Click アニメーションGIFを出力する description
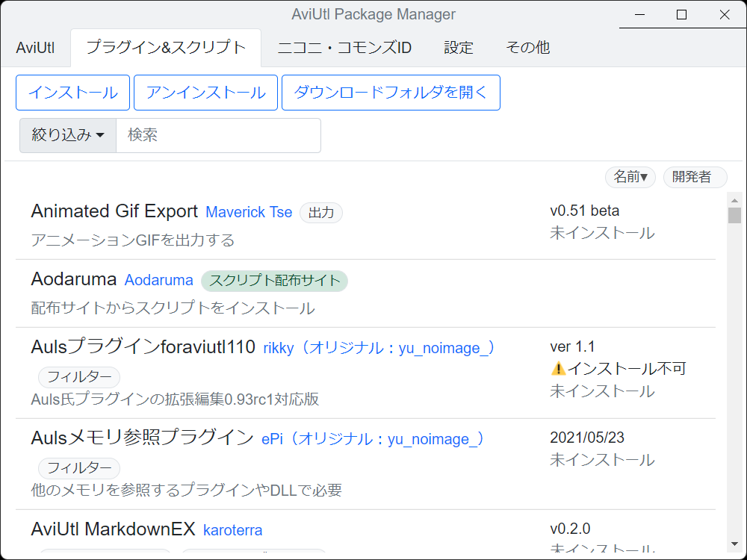The image size is (747, 560). [x=133, y=240]
